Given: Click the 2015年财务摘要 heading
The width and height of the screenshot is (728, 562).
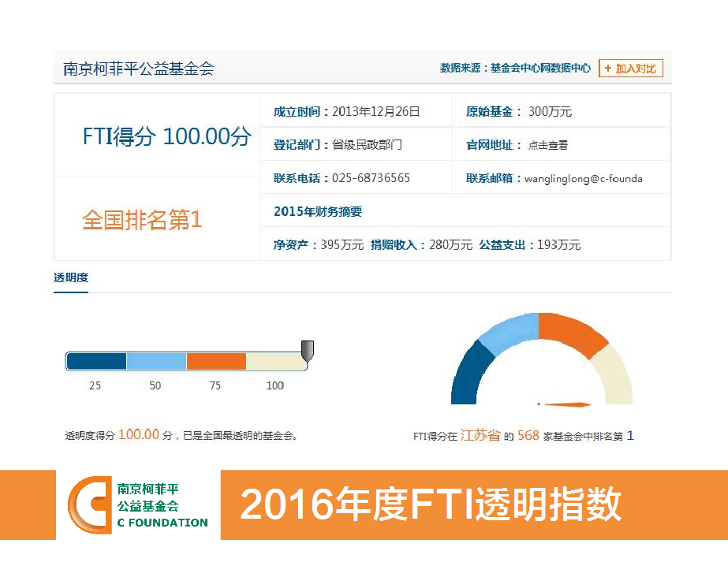Looking at the screenshot, I should 318,211.
